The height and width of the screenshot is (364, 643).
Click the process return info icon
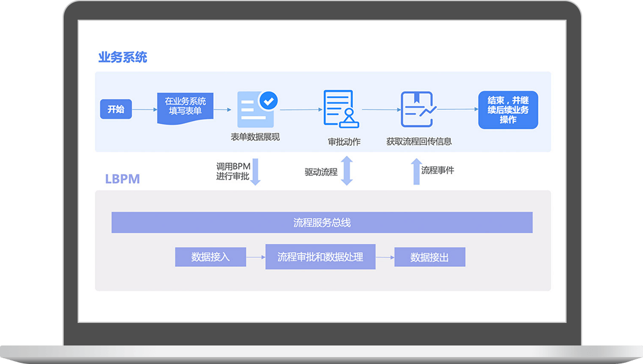pyautogui.click(x=418, y=109)
